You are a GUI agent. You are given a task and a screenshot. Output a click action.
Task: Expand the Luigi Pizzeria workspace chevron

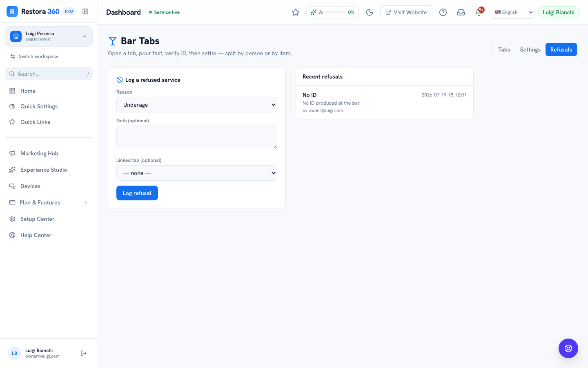pos(85,36)
